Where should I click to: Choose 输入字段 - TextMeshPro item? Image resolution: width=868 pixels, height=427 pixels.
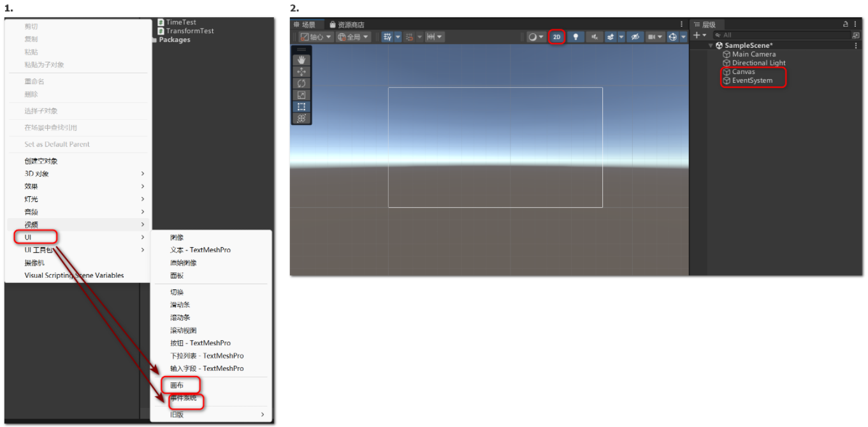coord(211,368)
